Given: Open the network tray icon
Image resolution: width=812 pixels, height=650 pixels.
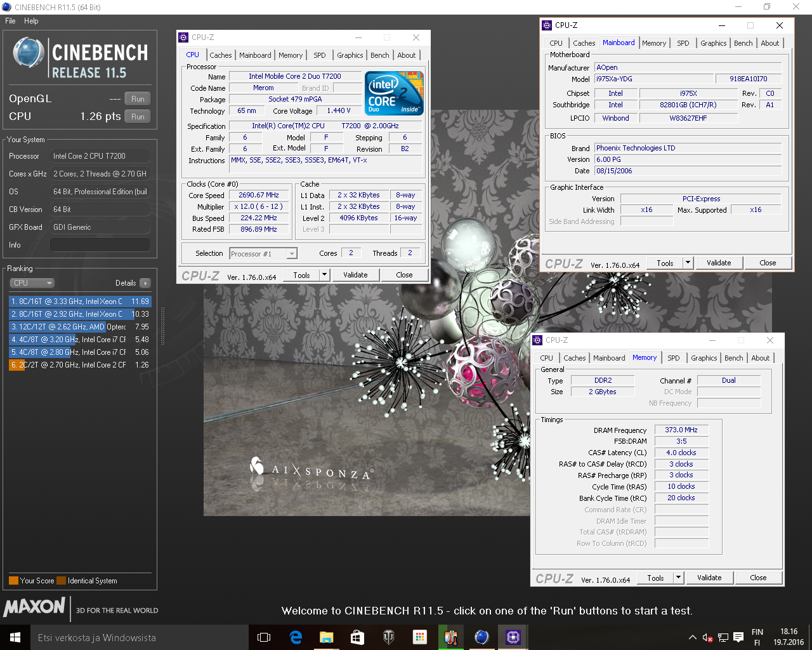Looking at the screenshot, I should click(x=723, y=637).
